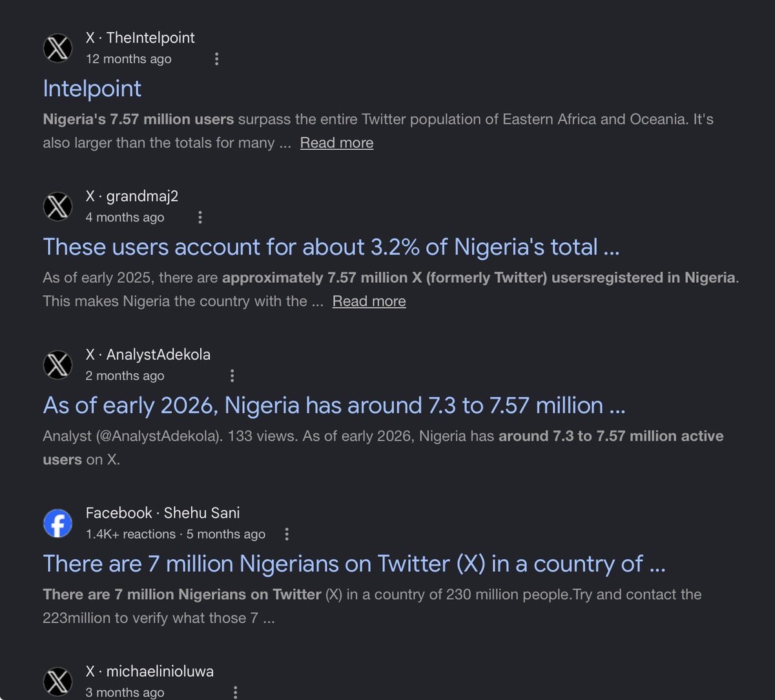This screenshot has width=775, height=700.
Task: Open 'These users account for about 3.2%' result
Action: [331, 247]
